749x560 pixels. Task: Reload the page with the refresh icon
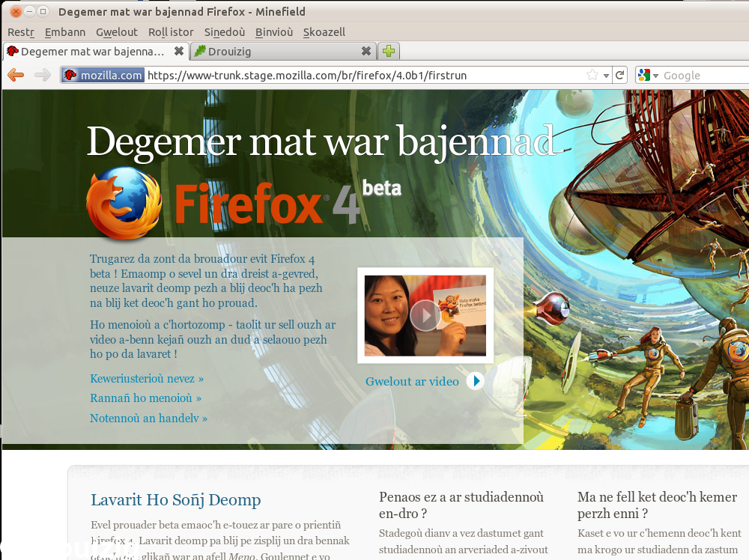[619, 75]
